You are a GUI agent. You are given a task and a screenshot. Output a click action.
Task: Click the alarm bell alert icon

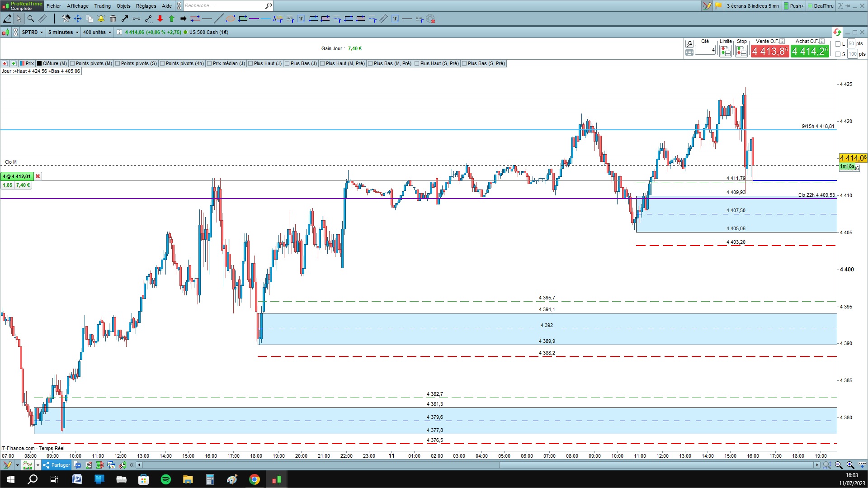101,19
